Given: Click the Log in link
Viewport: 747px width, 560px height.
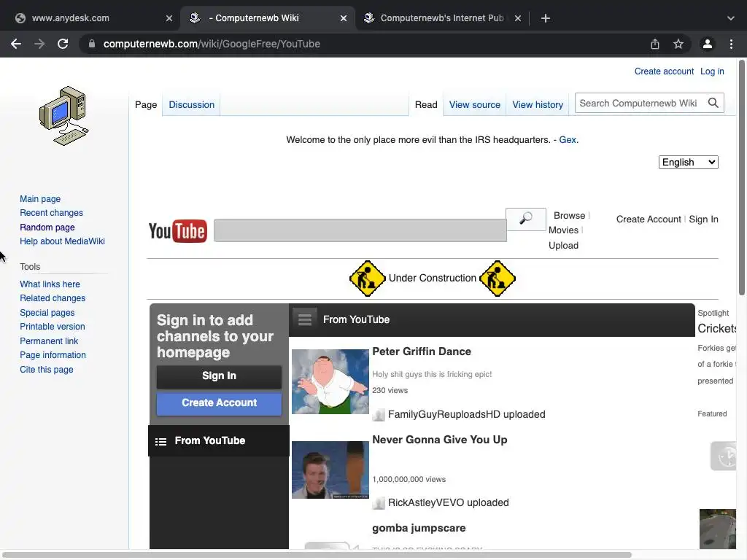Looking at the screenshot, I should pyautogui.click(x=712, y=71).
